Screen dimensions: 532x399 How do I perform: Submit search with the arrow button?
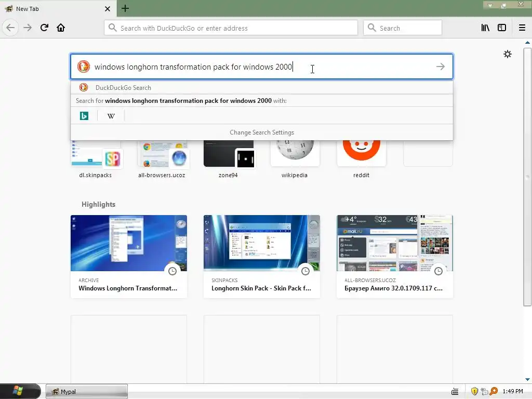[441, 66]
